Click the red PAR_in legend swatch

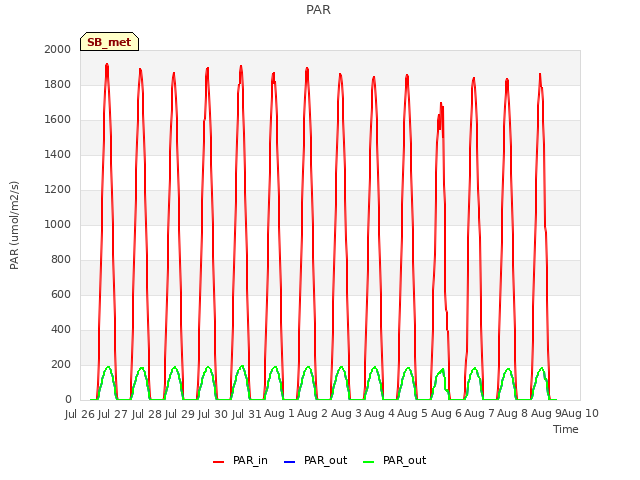pyautogui.click(x=218, y=462)
